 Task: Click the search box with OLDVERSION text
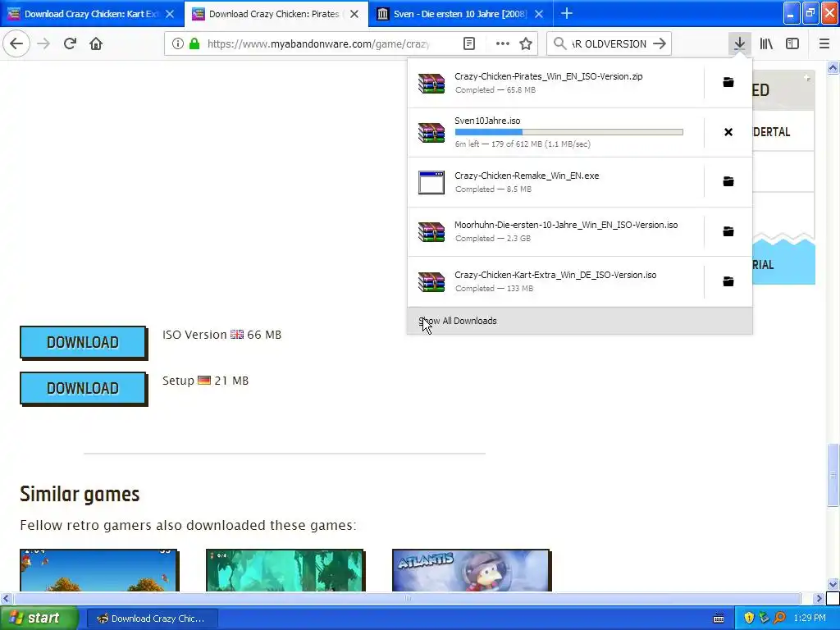pos(609,43)
